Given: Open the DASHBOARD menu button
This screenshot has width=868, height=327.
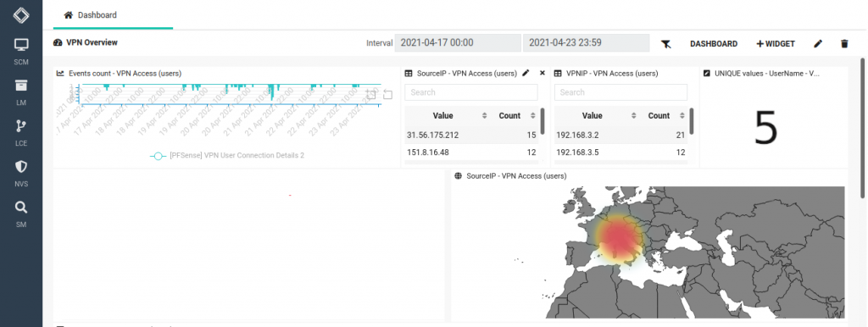Looking at the screenshot, I should click(714, 44).
